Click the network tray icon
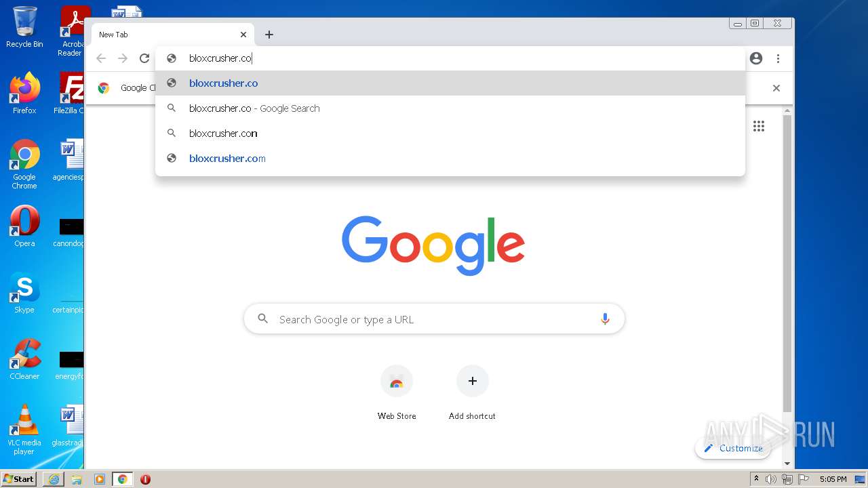The width and height of the screenshot is (868, 488). click(787, 479)
